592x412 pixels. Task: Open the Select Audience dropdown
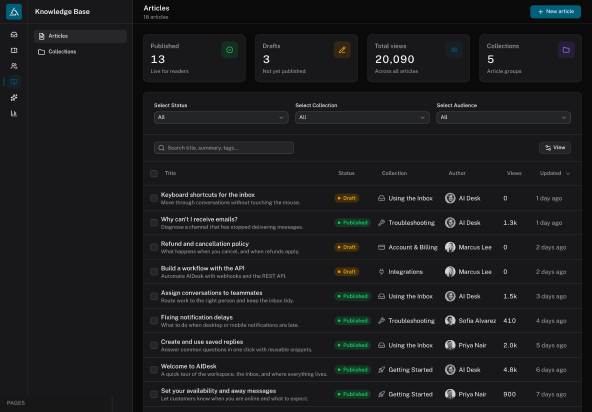503,117
